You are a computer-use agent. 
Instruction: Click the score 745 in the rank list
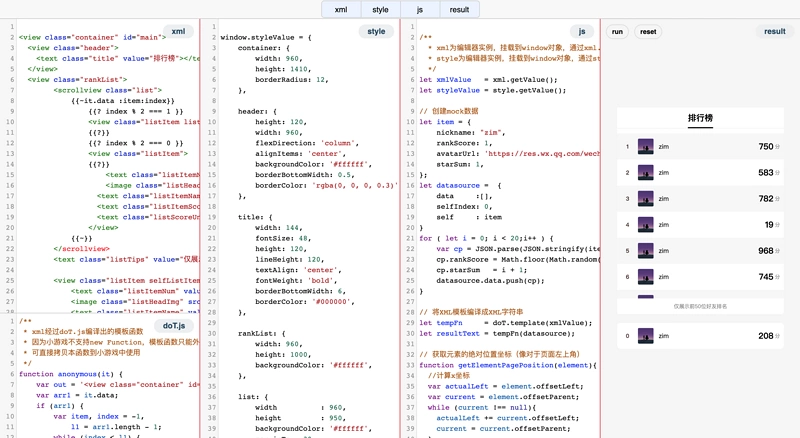point(766,277)
